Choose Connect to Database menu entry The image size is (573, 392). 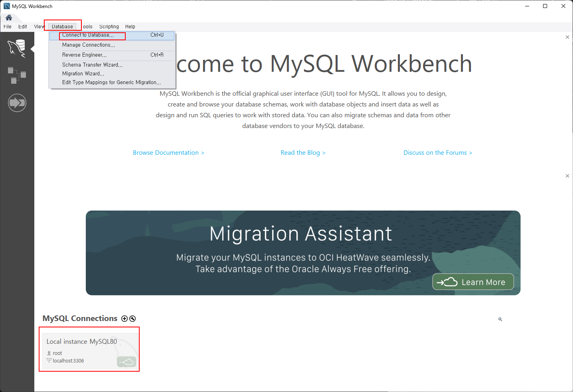112,35
